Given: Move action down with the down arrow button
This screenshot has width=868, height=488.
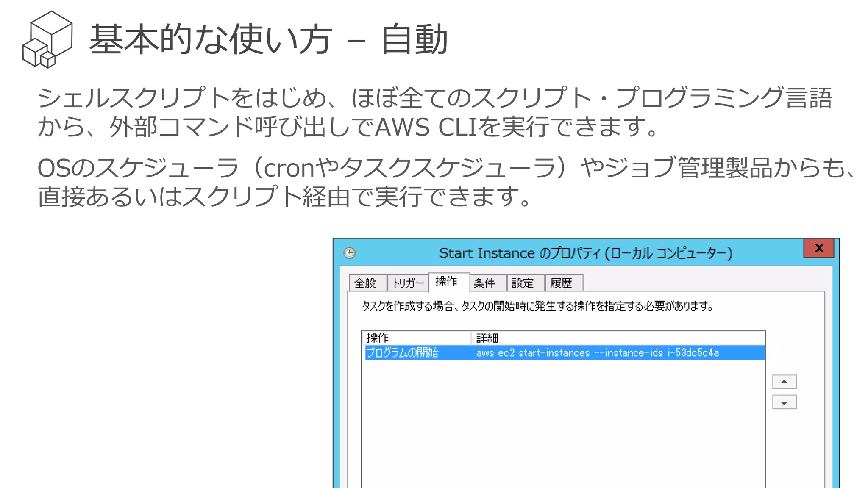Looking at the screenshot, I should 785,402.
